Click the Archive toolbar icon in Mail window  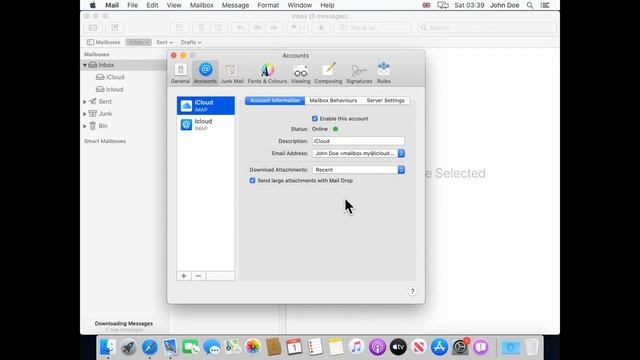[x=180, y=28]
